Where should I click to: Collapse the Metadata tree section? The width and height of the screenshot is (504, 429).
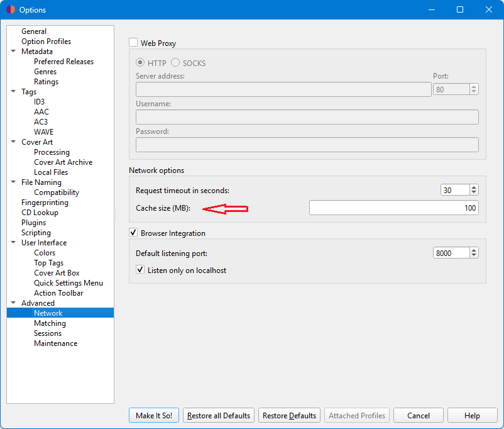click(13, 52)
